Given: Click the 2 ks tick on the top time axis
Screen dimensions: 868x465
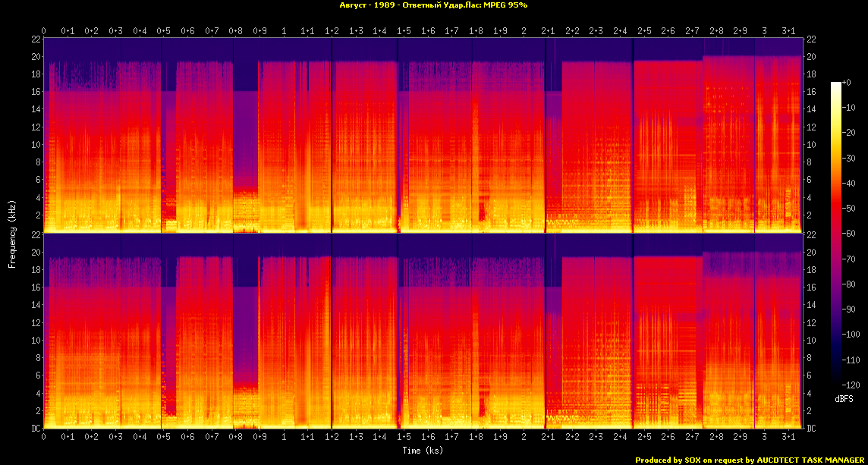Looking at the screenshot, I should click(x=524, y=31).
